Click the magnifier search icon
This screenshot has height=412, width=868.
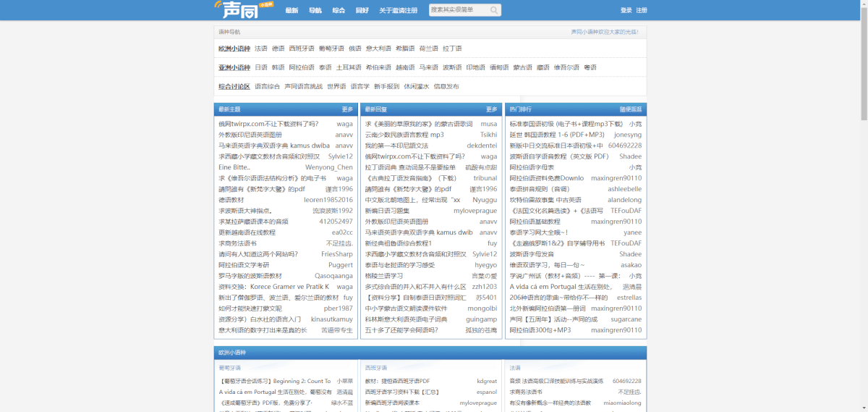(x=494, y=10)
